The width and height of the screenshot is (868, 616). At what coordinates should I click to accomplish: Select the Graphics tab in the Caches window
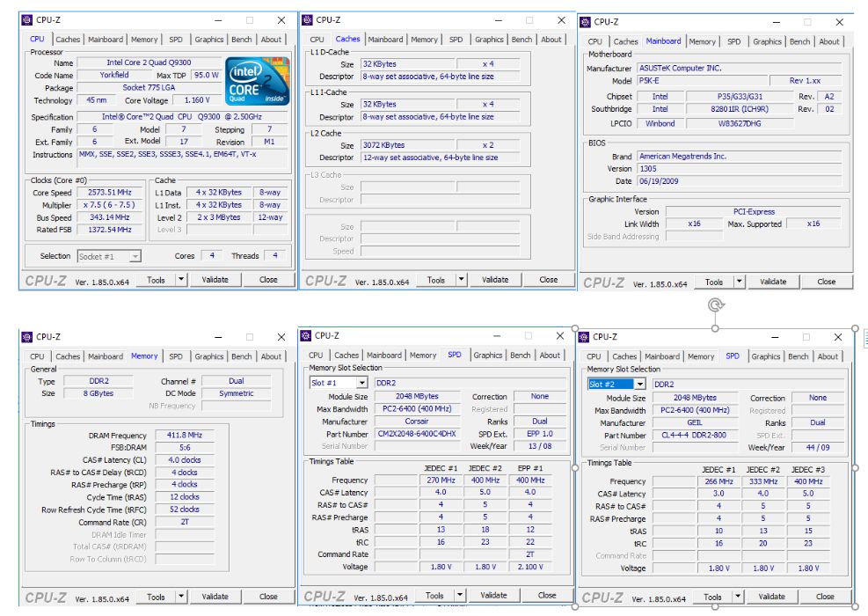pos(489,40)
